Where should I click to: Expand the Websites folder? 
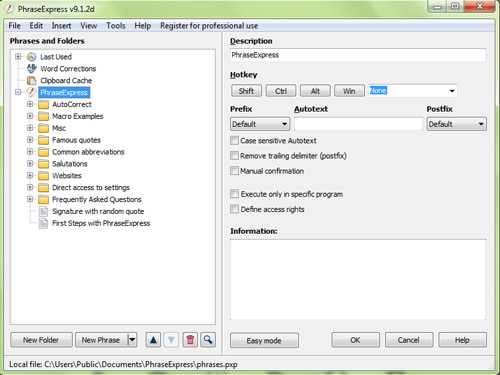point(30,175)
